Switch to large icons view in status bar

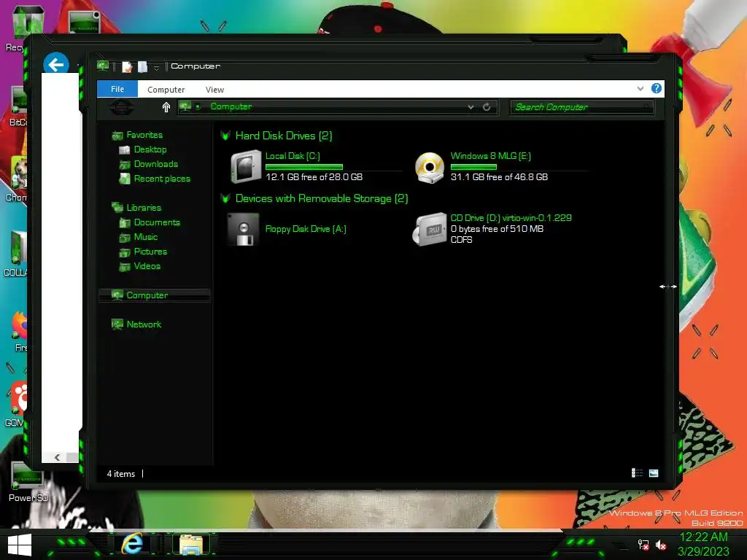click(x=654, y=472)
